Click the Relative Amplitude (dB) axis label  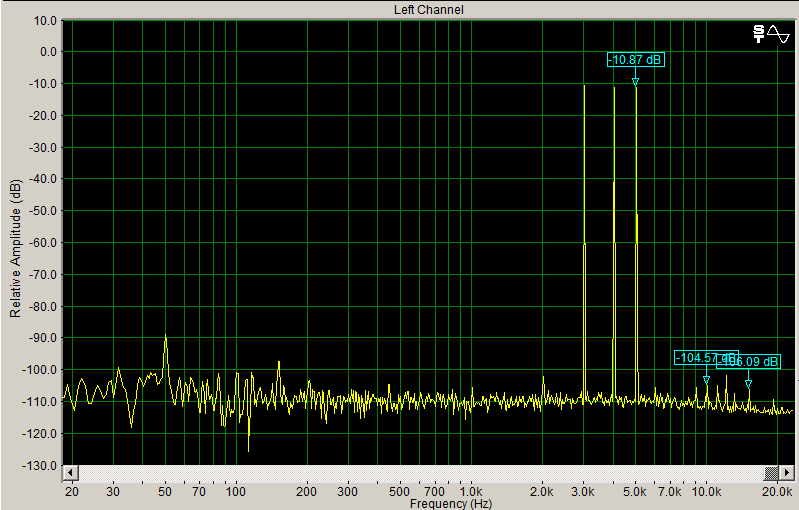tap(16, 249)
